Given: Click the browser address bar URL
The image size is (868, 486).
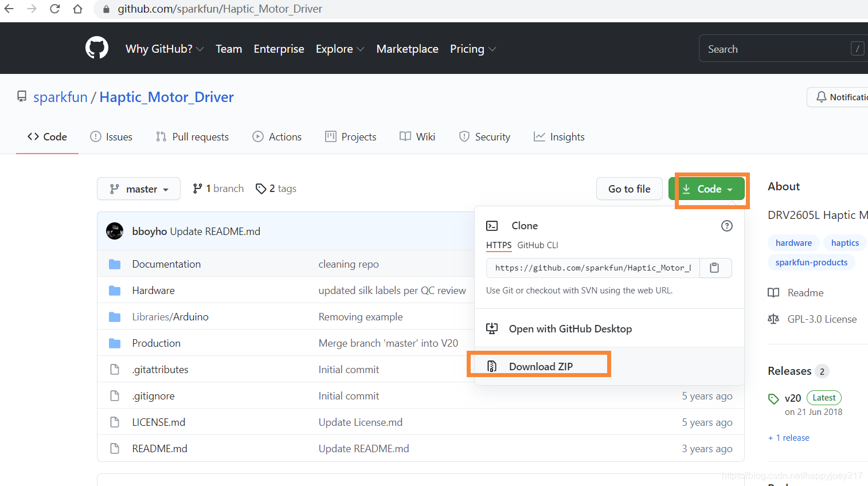Looking at the screenshot, I should tap(220, 9).
